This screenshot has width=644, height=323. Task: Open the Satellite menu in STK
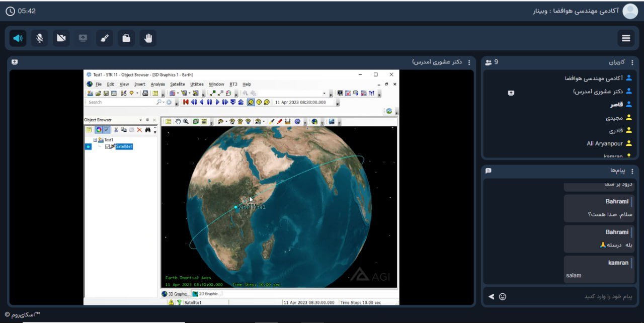click(177, 84)
